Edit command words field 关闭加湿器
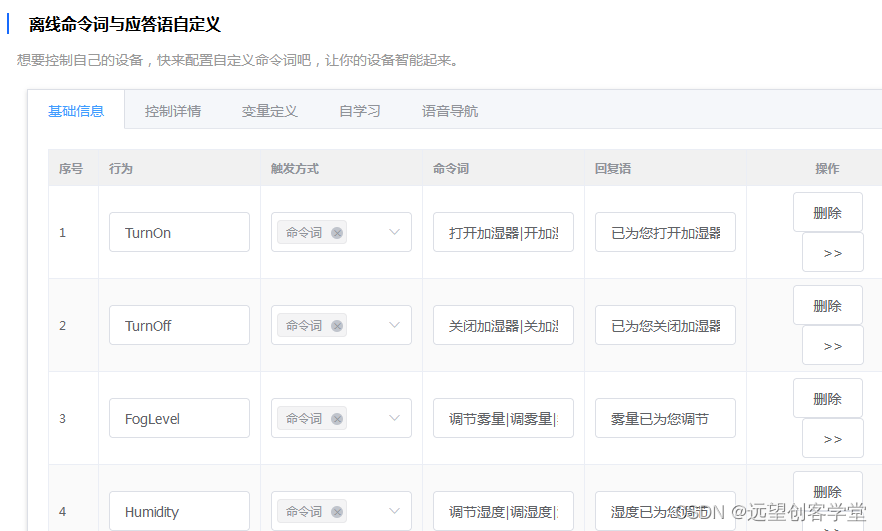Screen dimensions: 882x531 point(503,325)
